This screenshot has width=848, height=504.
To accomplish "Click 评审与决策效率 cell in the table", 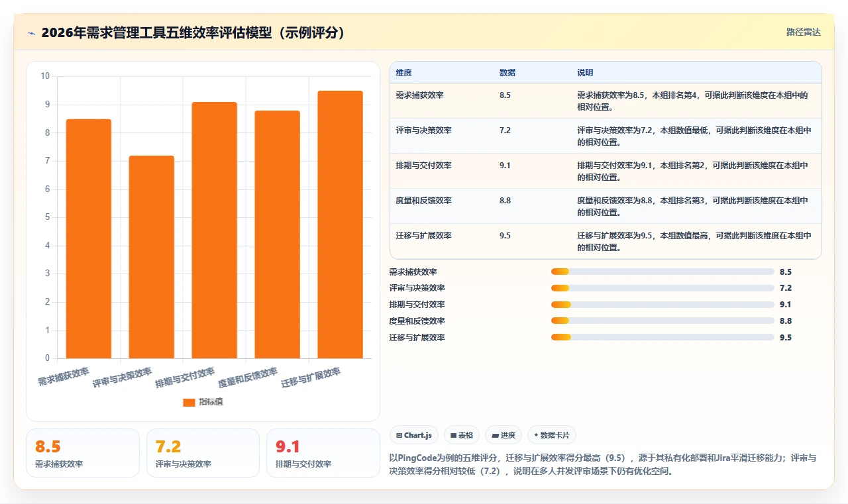I will (x=424, y=130).
